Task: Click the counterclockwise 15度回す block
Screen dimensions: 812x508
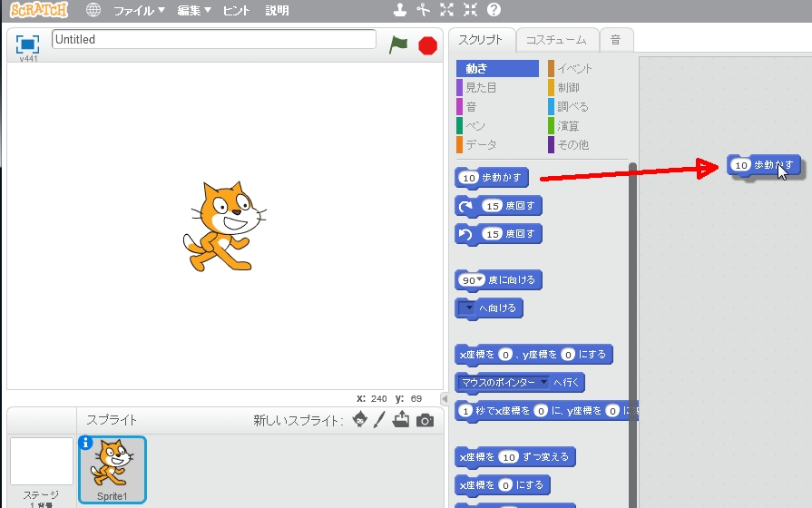Action: 498,234
